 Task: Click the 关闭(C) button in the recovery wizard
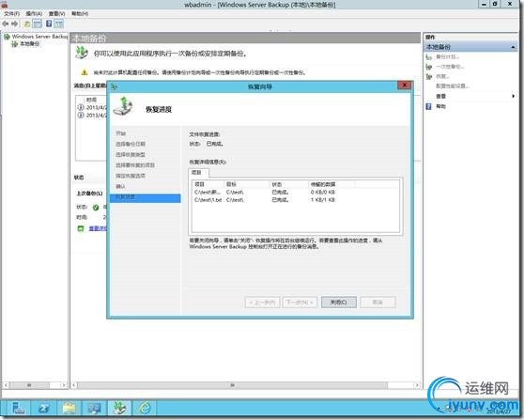(338, 303)
